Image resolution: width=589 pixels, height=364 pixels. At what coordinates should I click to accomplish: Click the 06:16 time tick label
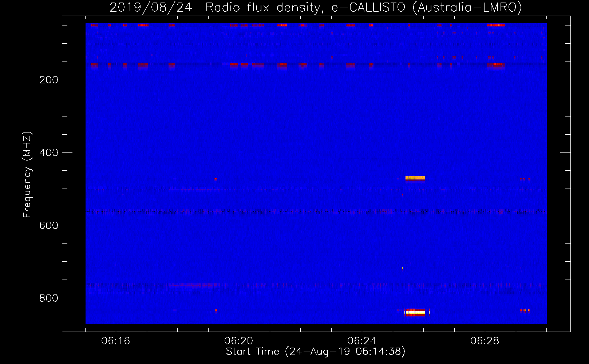click(x=116, y=341)
